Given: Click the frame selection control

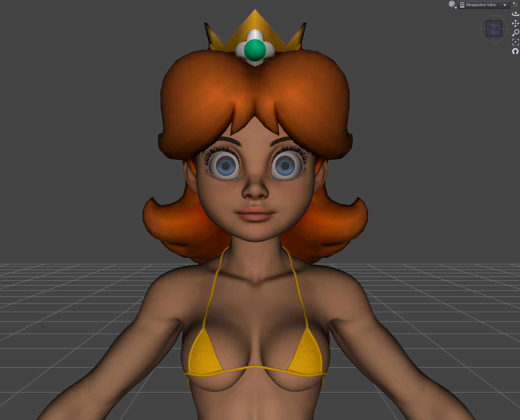Looking at the screenshot, I should coord(516,42).
